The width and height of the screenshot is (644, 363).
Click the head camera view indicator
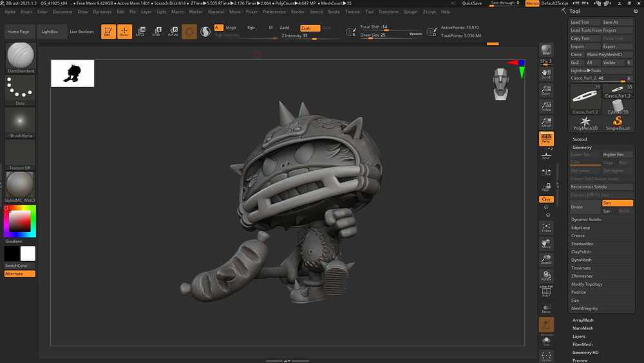click(x=500, y=84)
